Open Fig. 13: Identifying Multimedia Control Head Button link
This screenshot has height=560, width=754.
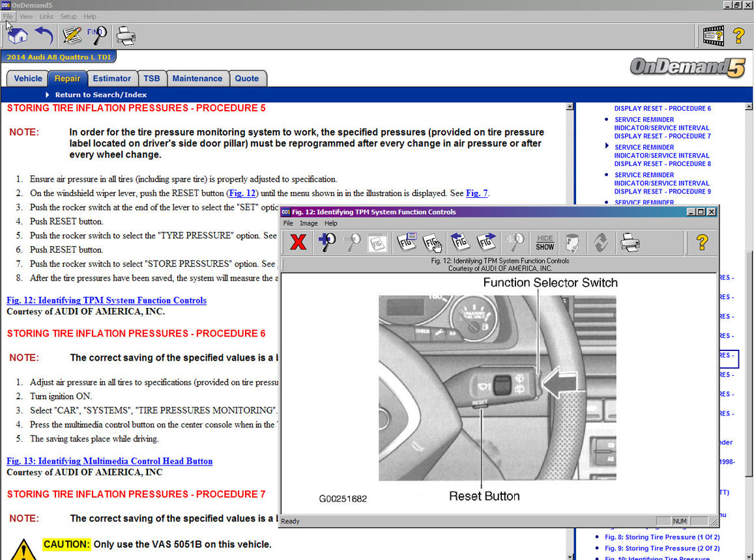(x=109, y=461)
